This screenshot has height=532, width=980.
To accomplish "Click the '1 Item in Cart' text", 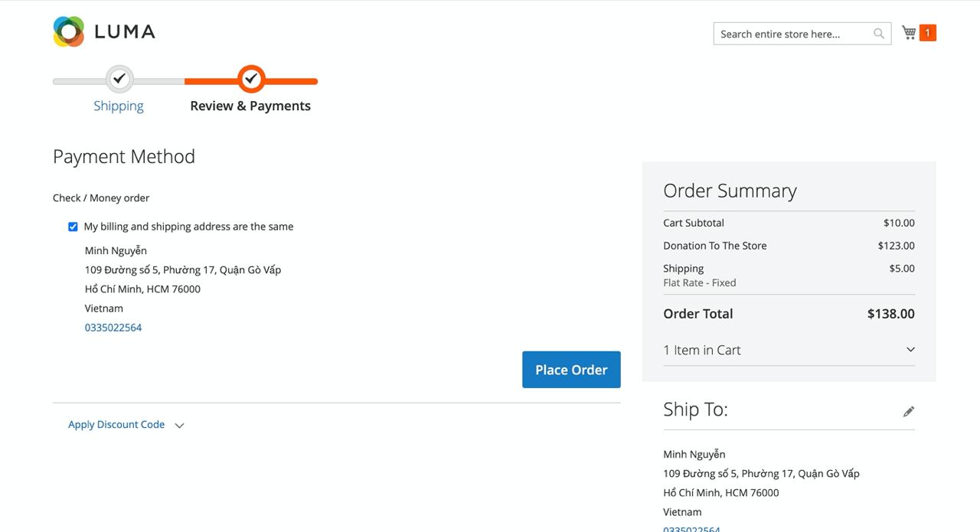I will pos(702,350).
